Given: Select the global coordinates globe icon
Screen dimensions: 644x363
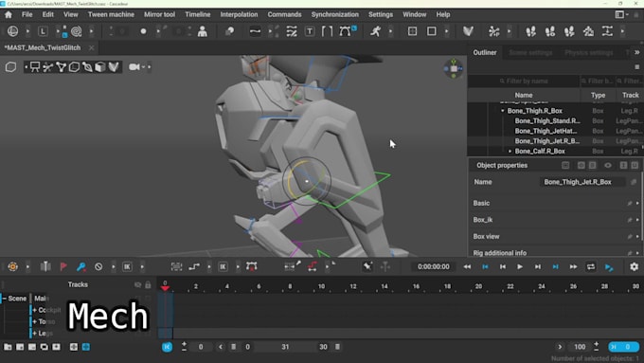Looking at the screenshot, I should coord(13,31).
